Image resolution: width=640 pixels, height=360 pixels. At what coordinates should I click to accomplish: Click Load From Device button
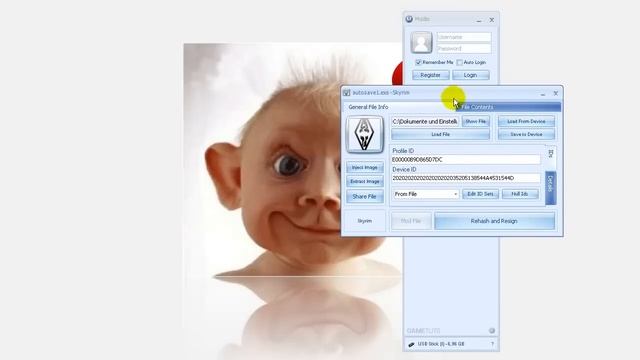pyautogui.click(x=526, y=121)
